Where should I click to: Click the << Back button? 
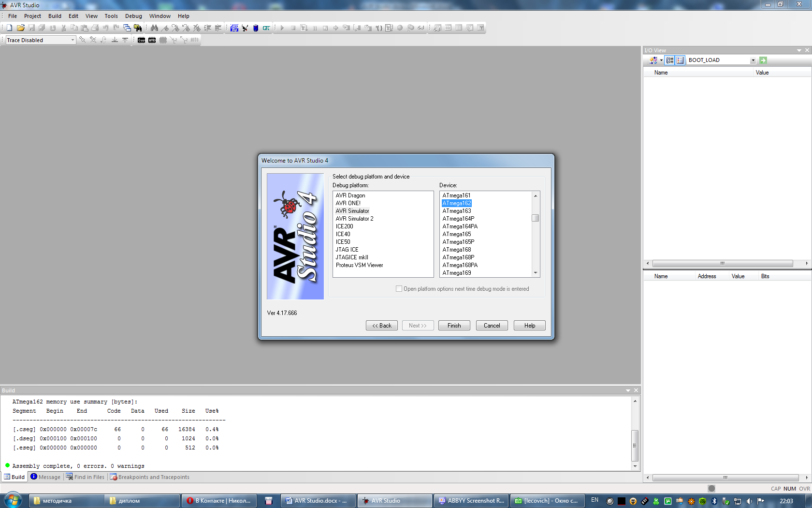[382, 326]
